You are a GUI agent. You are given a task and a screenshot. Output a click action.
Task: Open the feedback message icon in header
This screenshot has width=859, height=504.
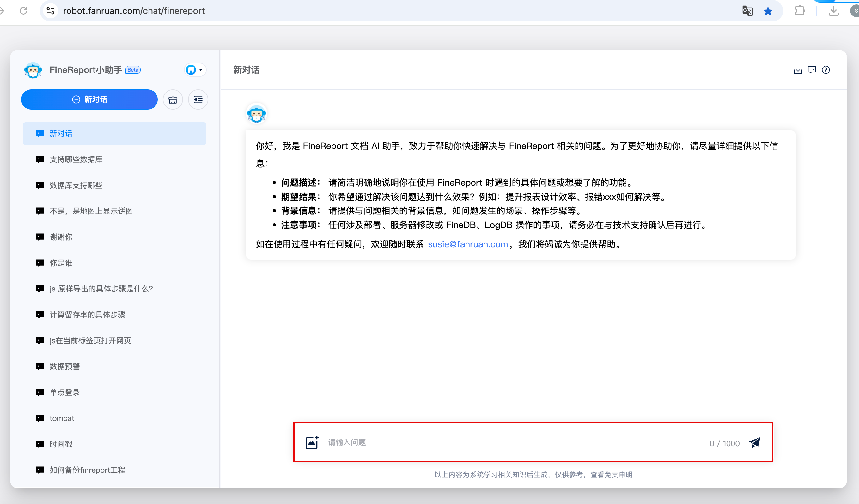[x=812, y=70]
